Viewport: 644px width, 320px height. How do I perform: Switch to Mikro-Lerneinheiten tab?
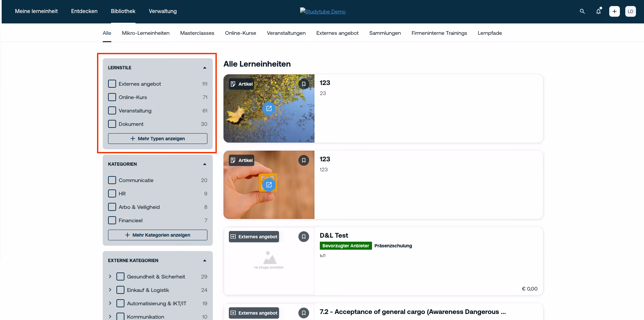point(146,33)
